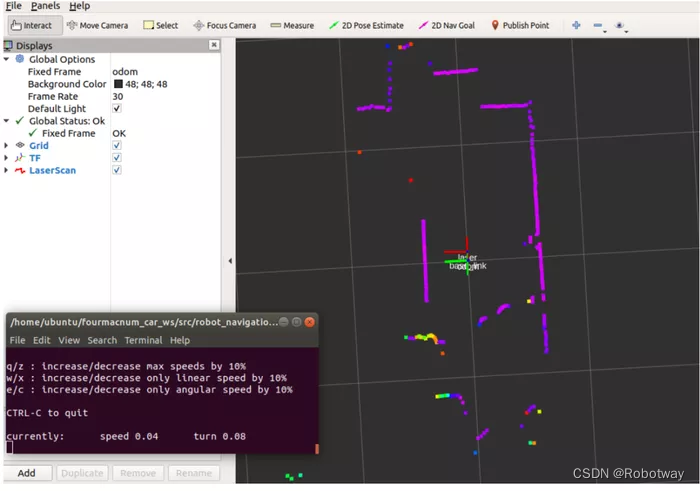Close the Displays panel
This screenshot has height=491, width=700.
pos(214,45)
